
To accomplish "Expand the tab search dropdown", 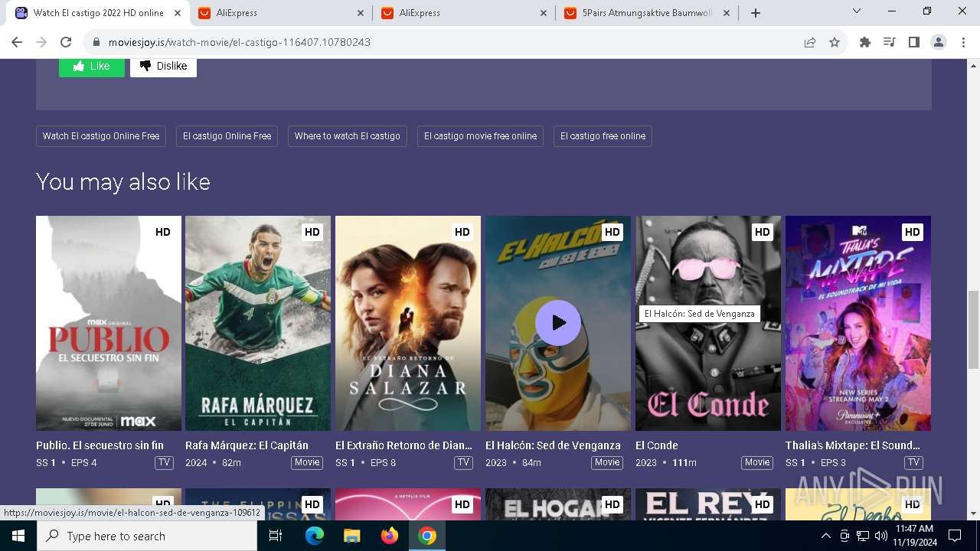I will pos(857,11).
